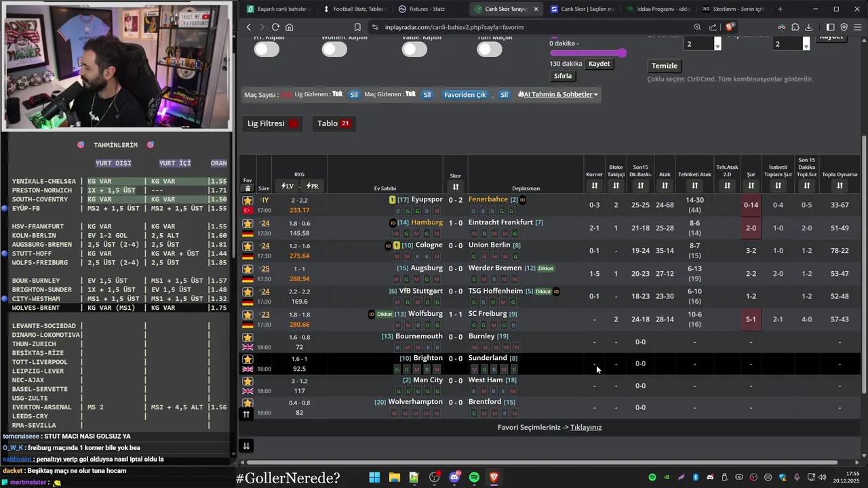Sort by Son15 Dk.Baskı column
The height and width of the screenshot is (488, 868).
[640, 186]
